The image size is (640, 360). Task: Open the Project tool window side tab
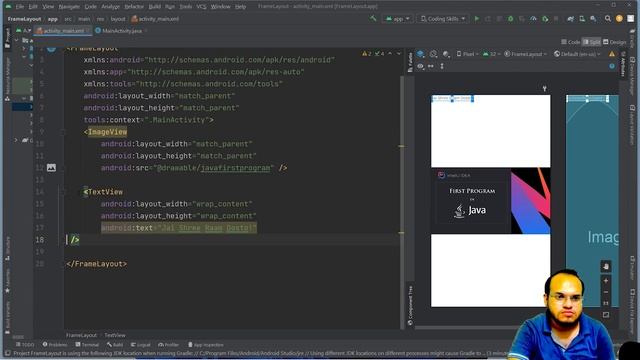pos(7,38)
